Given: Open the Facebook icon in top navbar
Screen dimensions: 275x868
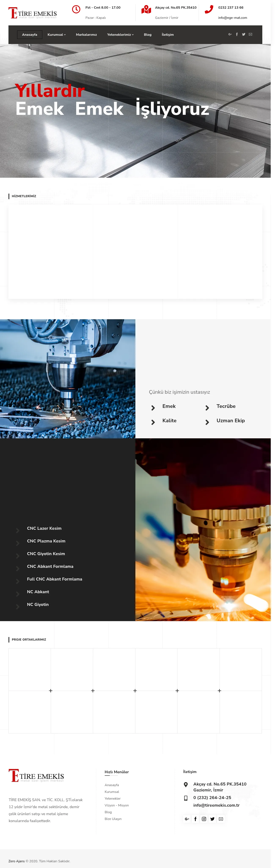Looking at the screenshot, I should [236, 34].
